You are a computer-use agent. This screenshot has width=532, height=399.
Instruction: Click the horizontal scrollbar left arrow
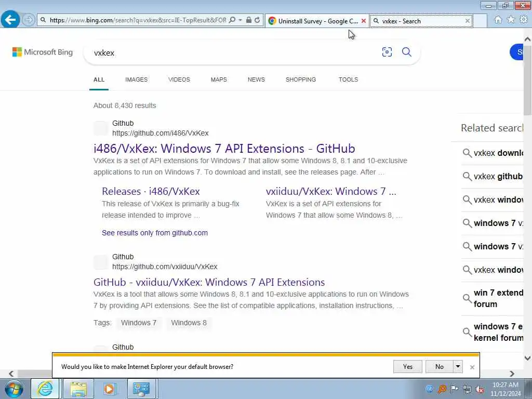(x=11, y=374)
